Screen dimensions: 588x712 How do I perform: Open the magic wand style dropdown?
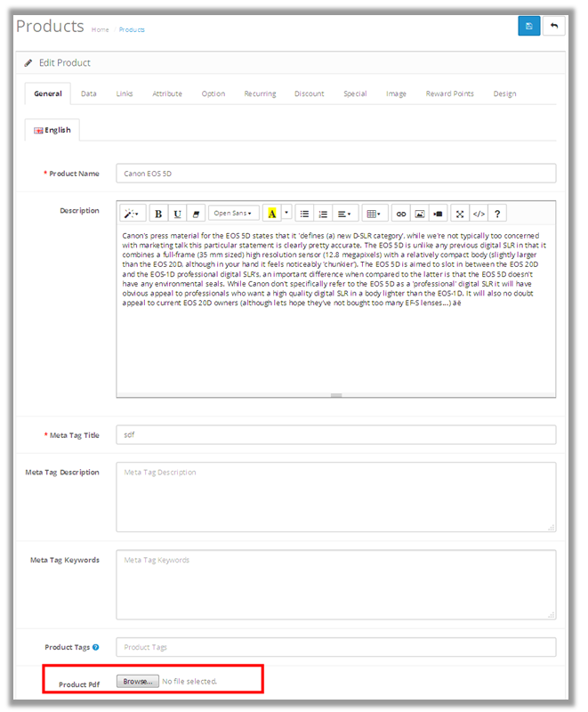pyautogui.click(x=132, y=214)
